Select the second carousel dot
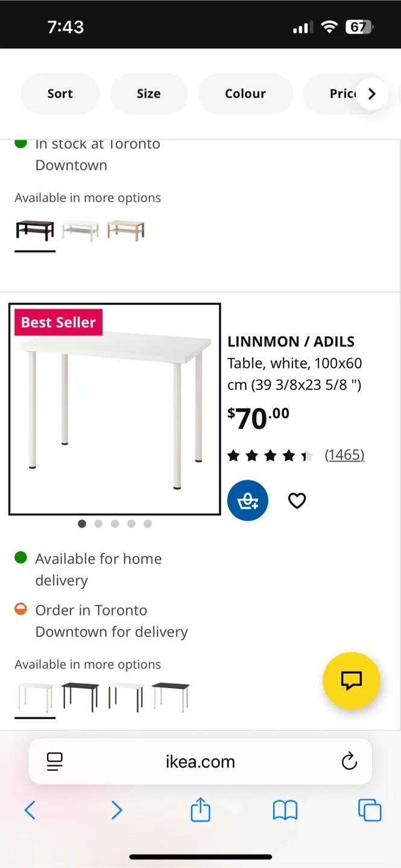The width and height of the screenshot is (401, 868). pyautogui.click(x=98, y=523)
